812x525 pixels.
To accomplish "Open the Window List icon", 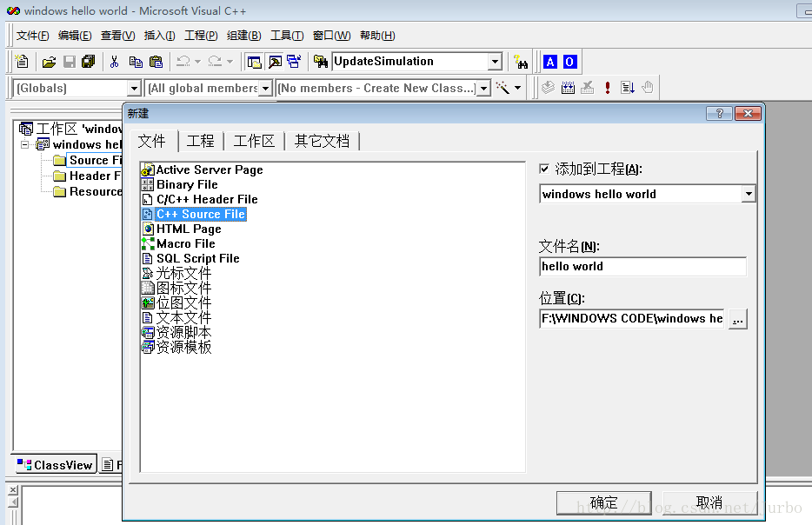I will [294, 62].
